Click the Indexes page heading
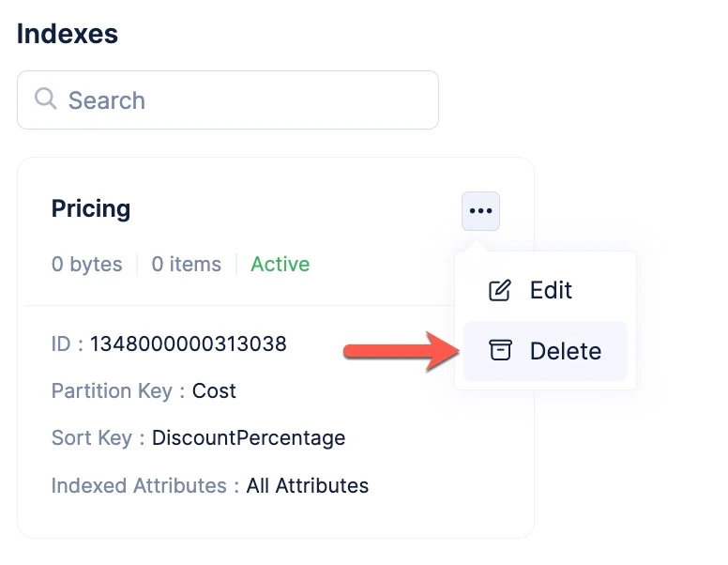The width and height of the screenshot is (728, 565). click(x=68, y=34)
